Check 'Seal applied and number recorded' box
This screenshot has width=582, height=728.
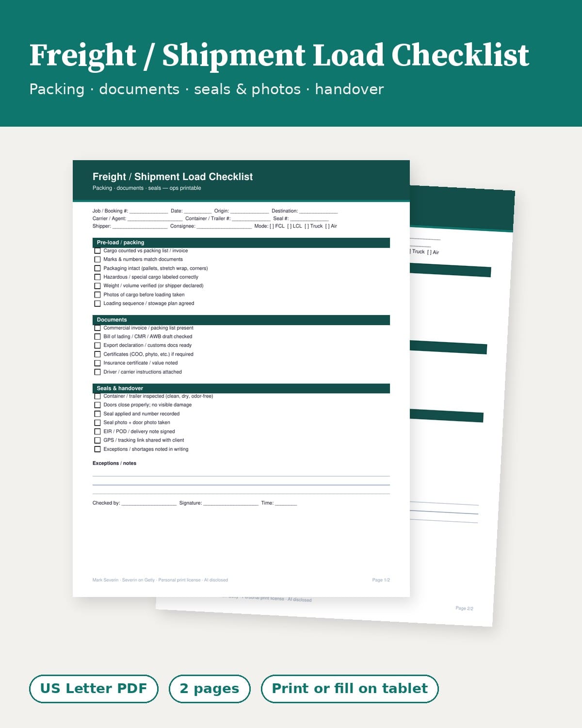(97, 414)
